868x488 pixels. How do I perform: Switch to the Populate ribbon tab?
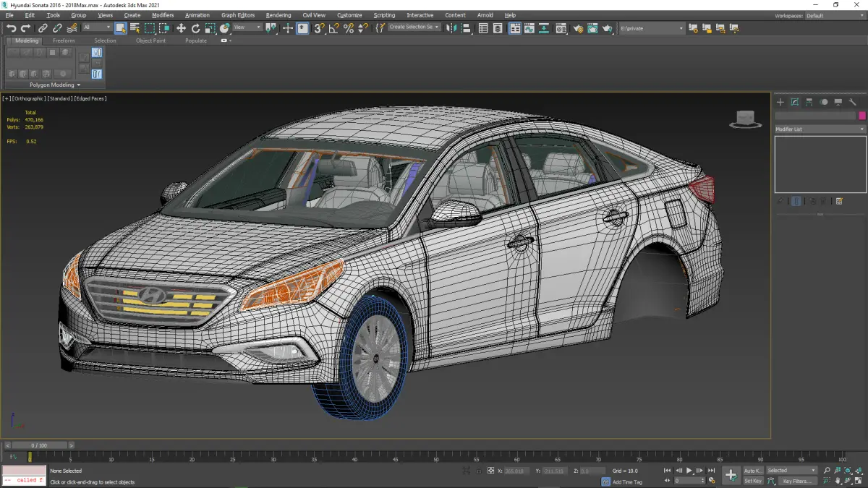[x=196, y=40]
